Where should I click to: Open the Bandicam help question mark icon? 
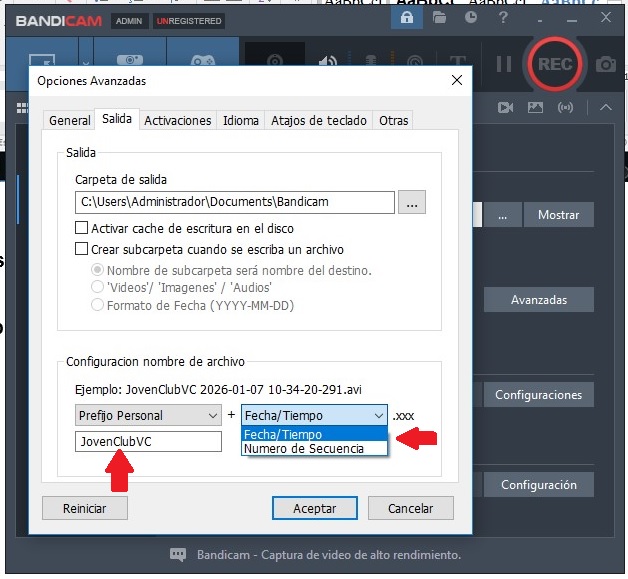point(503,18)
